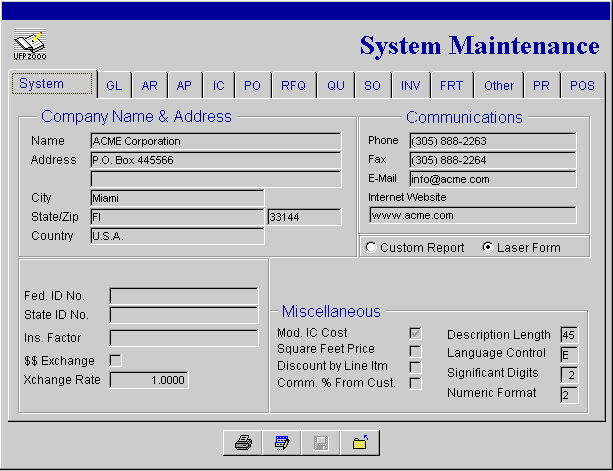613x471 pixels.
Task: Click the Country field containing U.S.A.
Action: pyautogui.click(x=177, y=236)
